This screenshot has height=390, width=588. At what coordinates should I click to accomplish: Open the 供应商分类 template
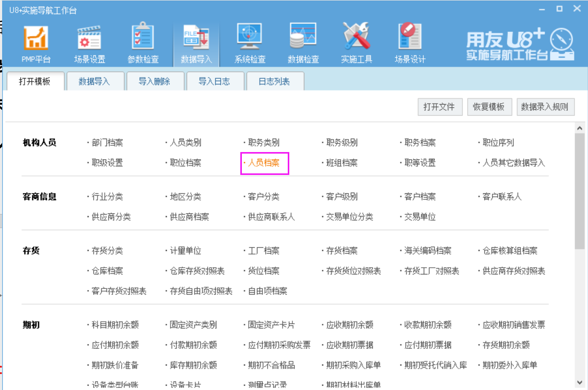[112, 217]
